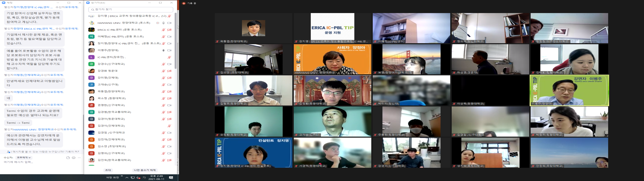Toggle disabled camera icon for 김인숙(한국교통대학교)
Screen dimensions: 644x181
click(169, 160)
